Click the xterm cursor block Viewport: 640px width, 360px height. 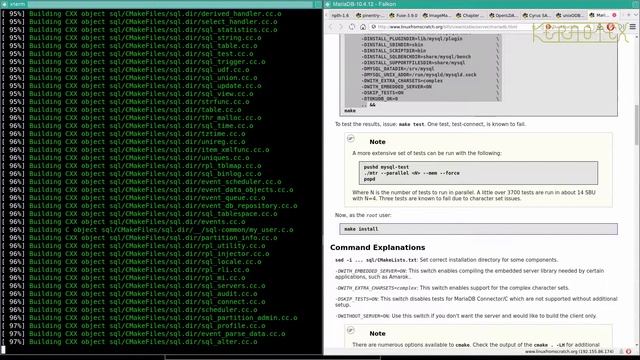3,350
